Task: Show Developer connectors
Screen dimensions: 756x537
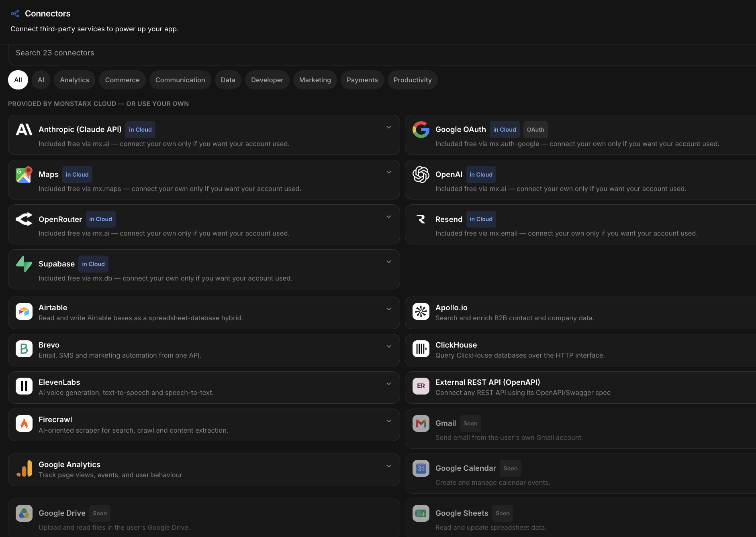Action: [267, 80]
